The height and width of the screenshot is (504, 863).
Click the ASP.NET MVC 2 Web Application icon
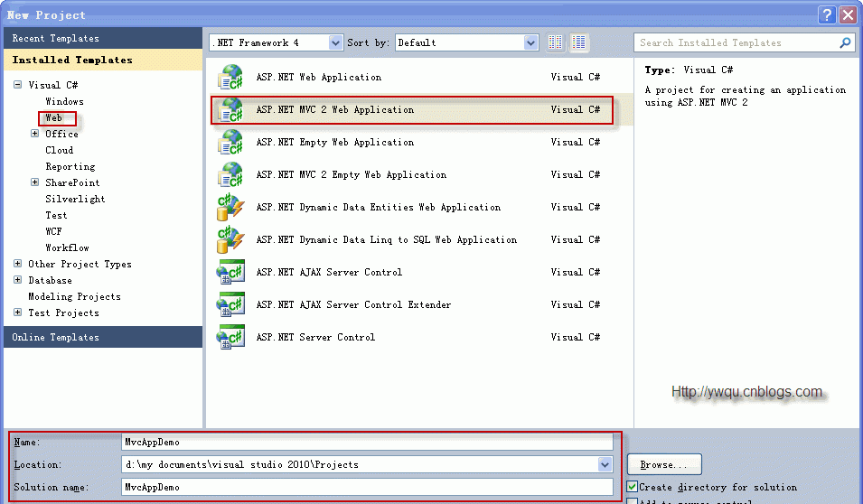pos(230,109)
